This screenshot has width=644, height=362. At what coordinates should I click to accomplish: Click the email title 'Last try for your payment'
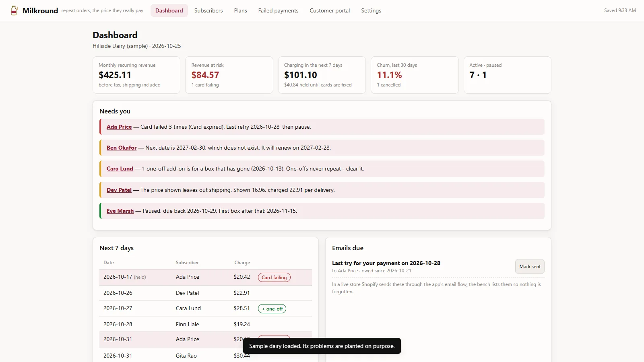click(x=386, y=263)
